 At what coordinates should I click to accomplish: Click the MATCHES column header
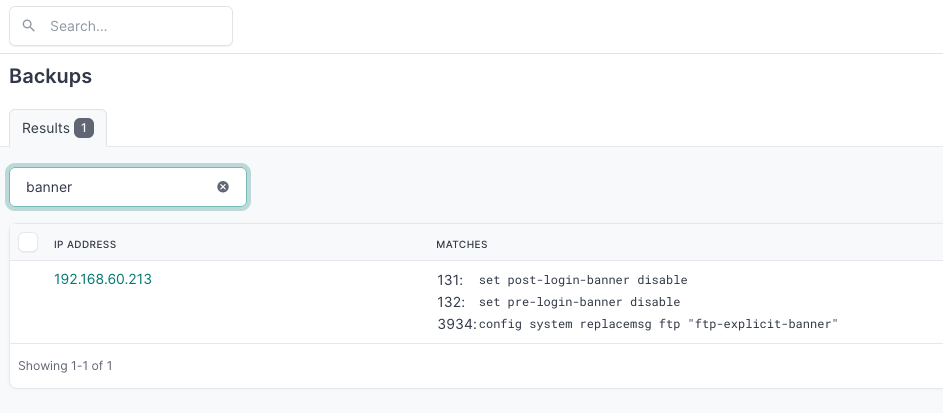[x=461, y=244]
